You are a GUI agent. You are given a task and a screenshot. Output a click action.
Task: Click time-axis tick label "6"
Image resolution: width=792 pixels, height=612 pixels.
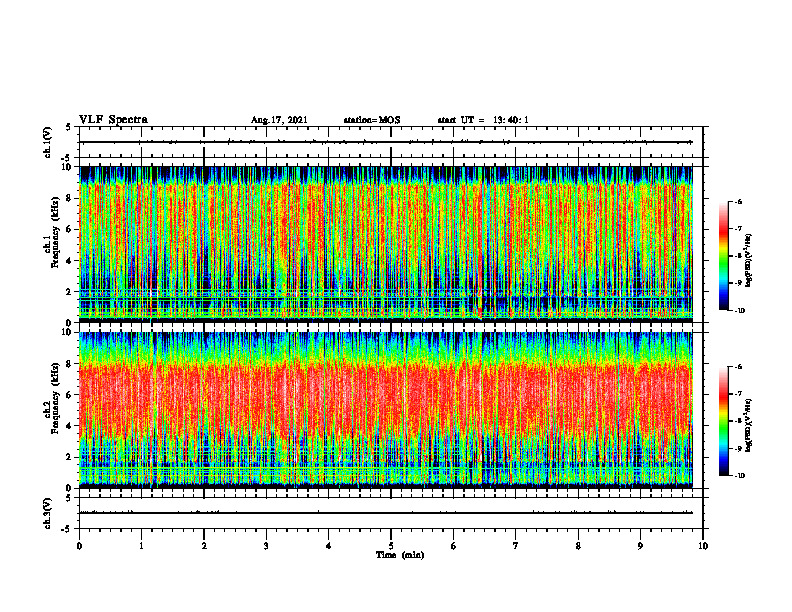(x=454, y=546)
